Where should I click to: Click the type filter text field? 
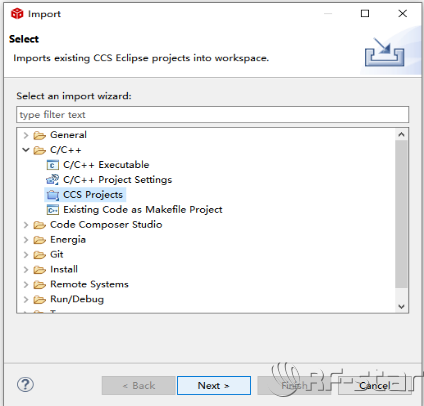coord(212,115)
